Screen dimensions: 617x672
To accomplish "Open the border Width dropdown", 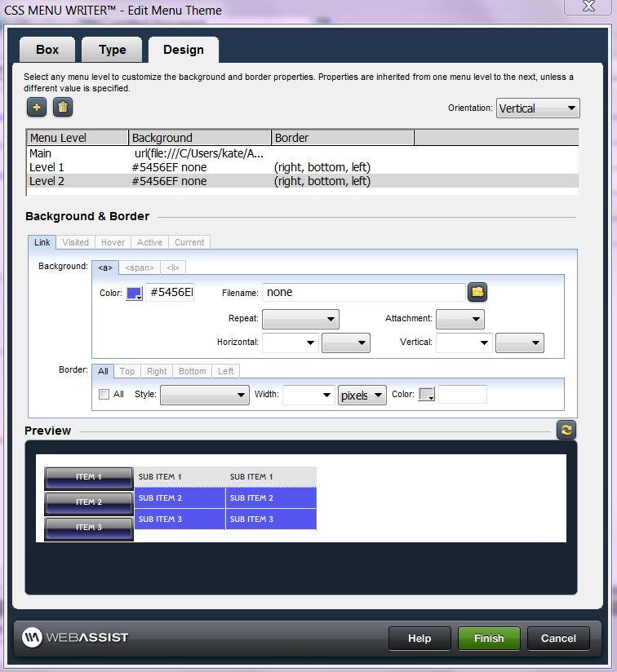I will (x=308, y=395).
